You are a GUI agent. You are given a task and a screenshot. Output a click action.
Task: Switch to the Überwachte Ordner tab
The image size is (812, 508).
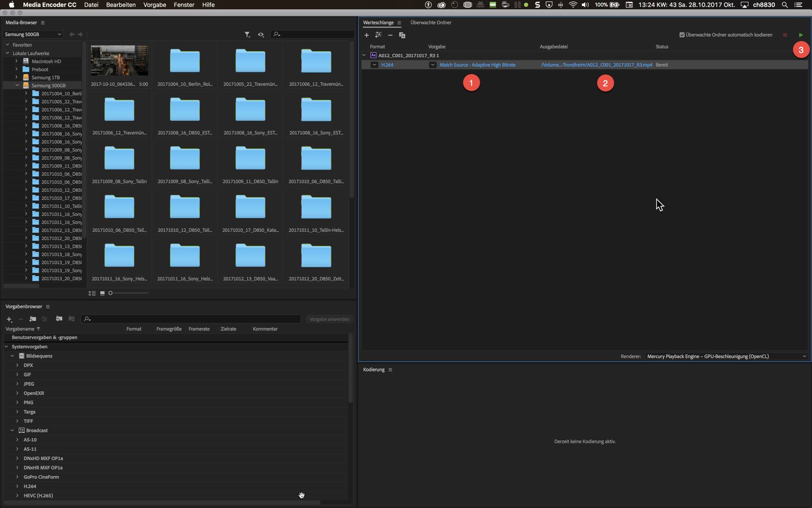pyautogui.click(x=431, y=22)
